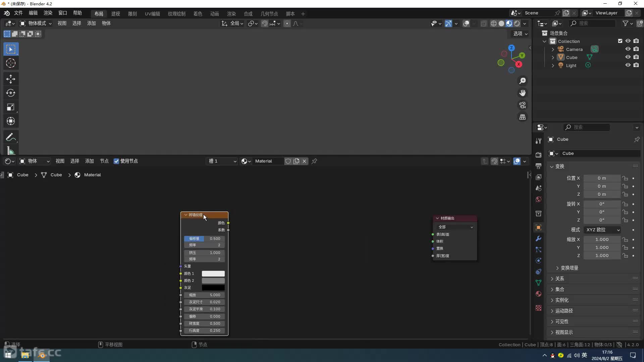Open the 选项 button in viewport
The height and width of the screenshot is (362, 644).
click(520, 34)
